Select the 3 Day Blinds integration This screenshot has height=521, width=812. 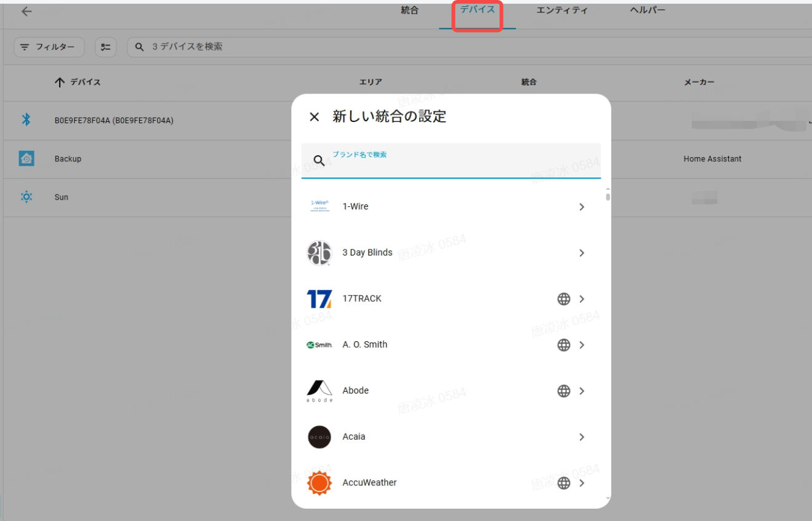click(x=451, y=252)
